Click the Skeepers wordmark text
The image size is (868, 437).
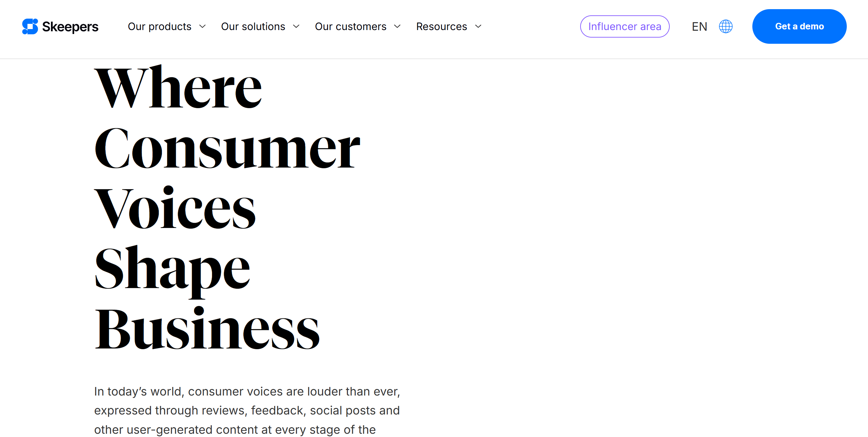point(70,26)
